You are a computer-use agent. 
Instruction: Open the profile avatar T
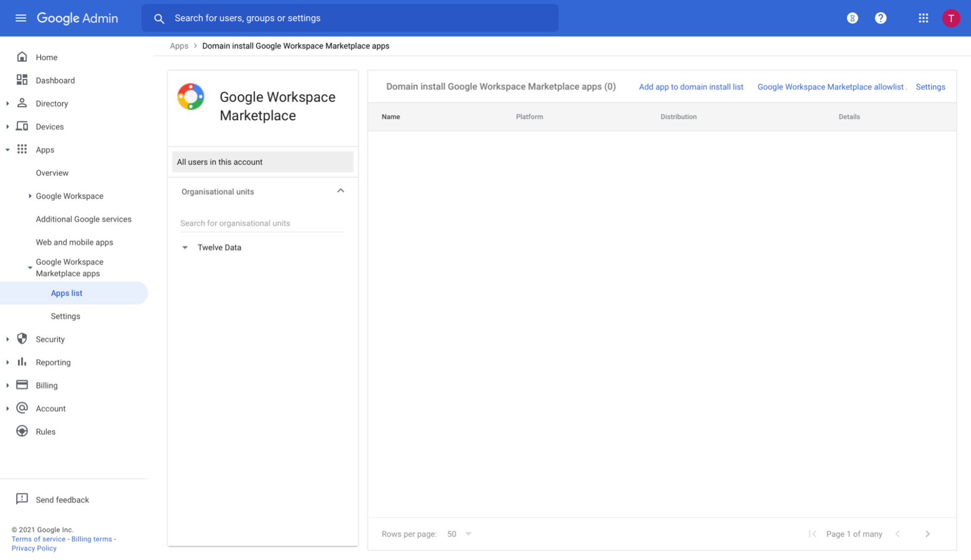tap(951, 18)
